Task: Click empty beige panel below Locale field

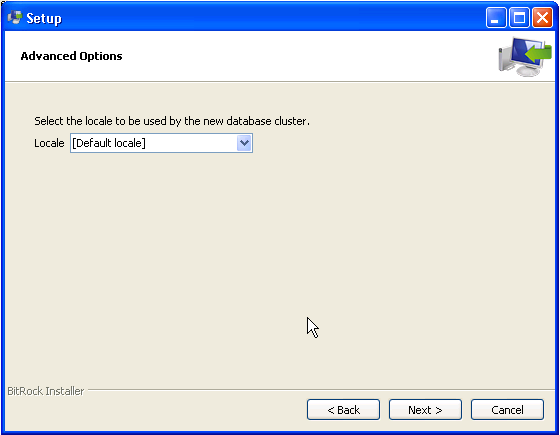Action: point(280,250)
